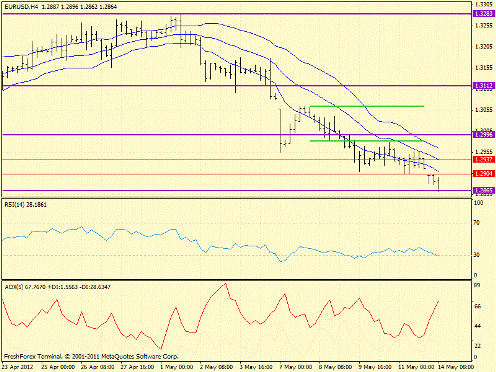Select the purple 1.3112 price level tag
The image size is (496, 372).
(x=483, y=86)
